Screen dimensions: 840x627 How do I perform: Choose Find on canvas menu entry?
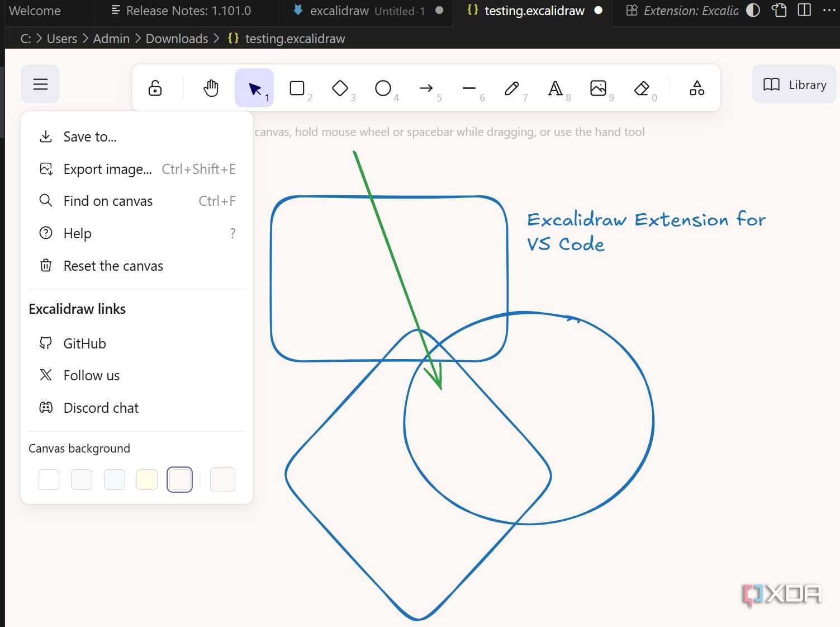[x=137, y=201]
